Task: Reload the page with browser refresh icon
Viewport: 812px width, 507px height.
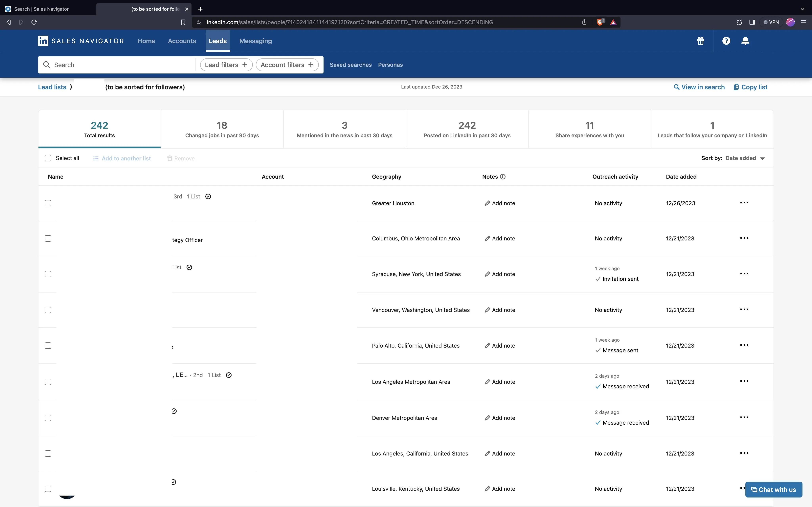Action: click(34, 22)
